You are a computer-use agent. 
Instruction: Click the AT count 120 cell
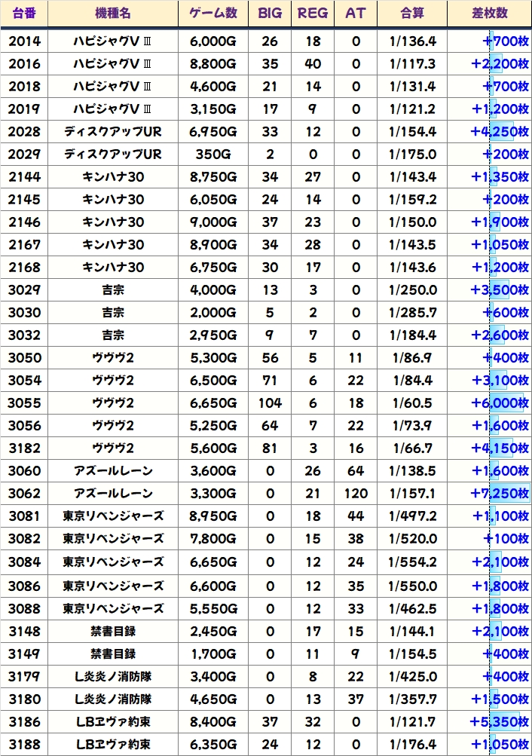coord(356,493)
